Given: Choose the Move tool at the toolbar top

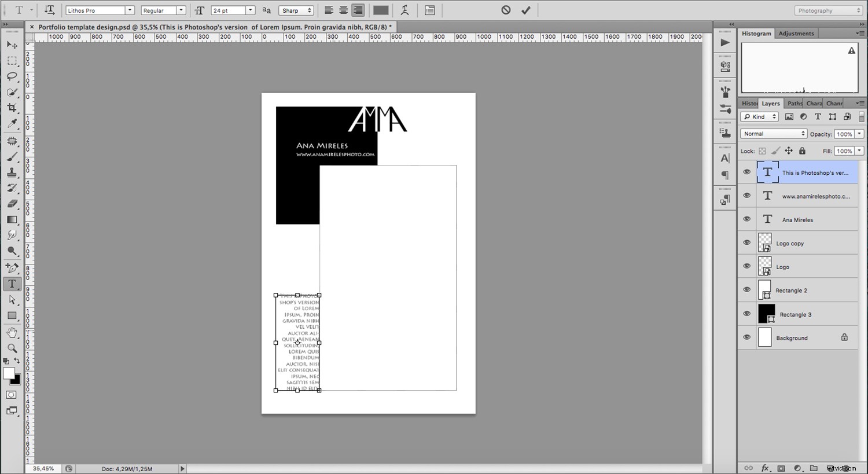Looking at the screenshot, I should pos(12,44).
